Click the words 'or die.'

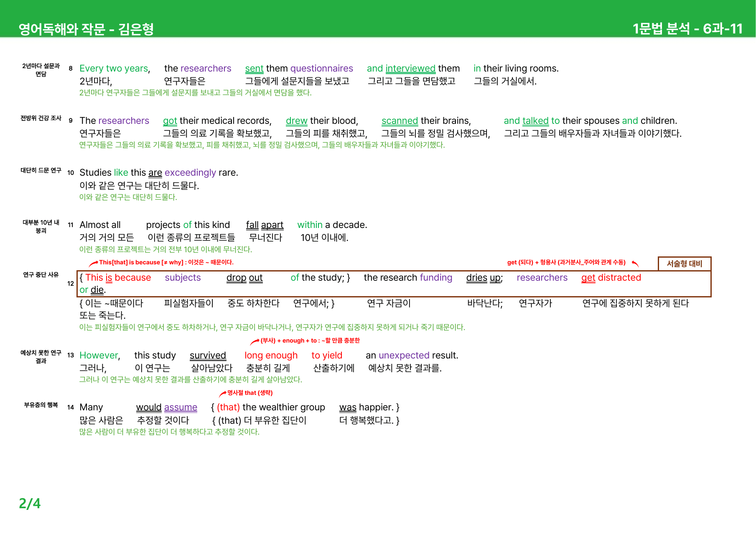coord(92,290)
